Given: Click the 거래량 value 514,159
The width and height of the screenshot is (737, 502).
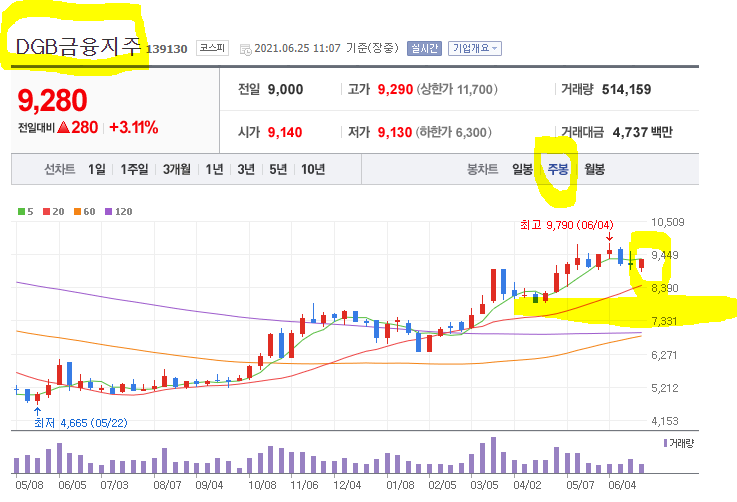Looking at the screenshot, I should (627, 89).
